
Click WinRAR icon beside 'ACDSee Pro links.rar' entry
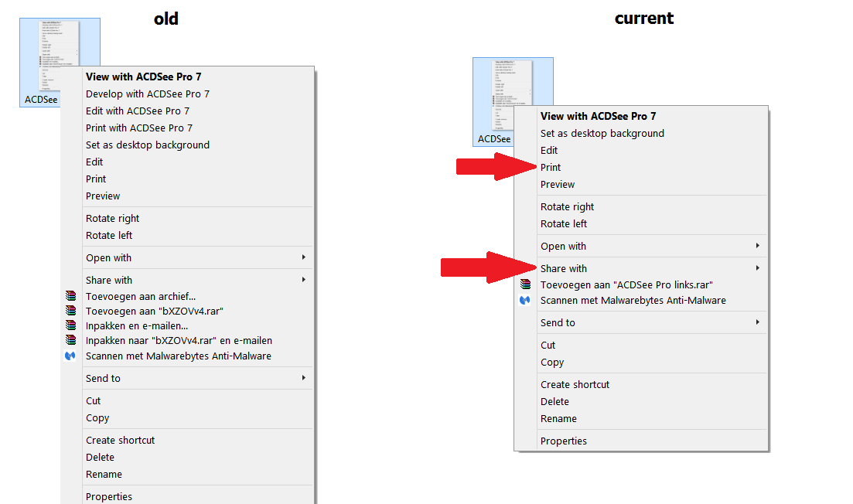(x=525, y=284)
